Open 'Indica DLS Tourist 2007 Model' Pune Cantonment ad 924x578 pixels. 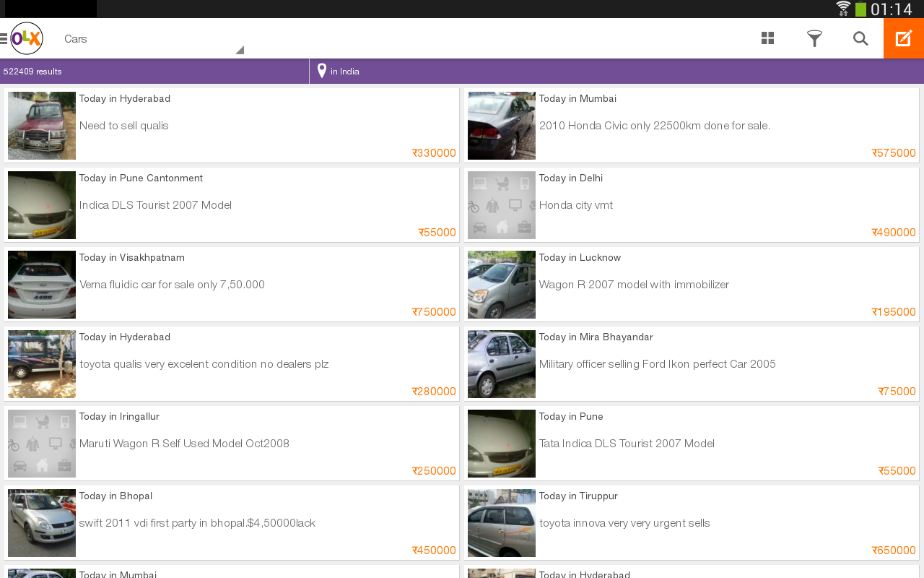click(232, 205)
